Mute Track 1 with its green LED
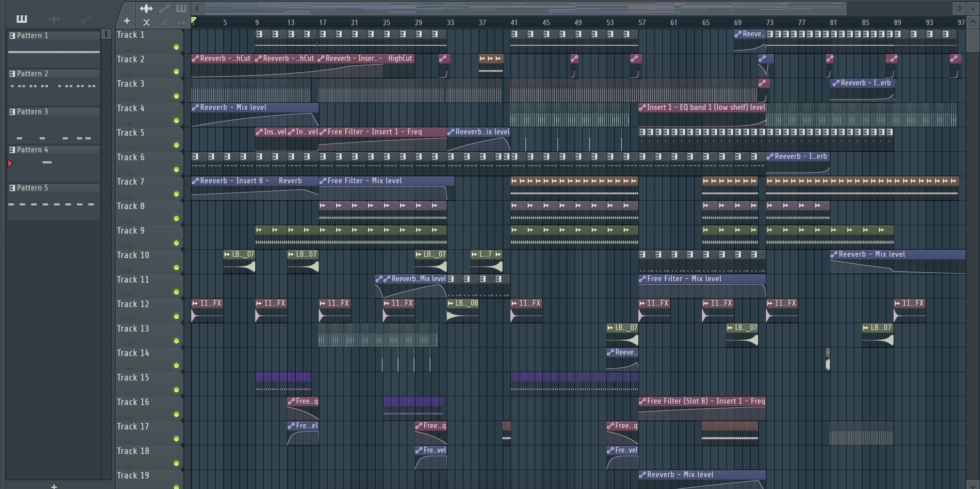 point(176,47)
